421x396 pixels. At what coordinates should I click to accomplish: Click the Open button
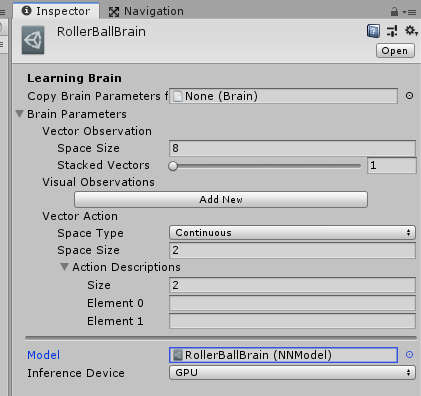coord(395,51)
